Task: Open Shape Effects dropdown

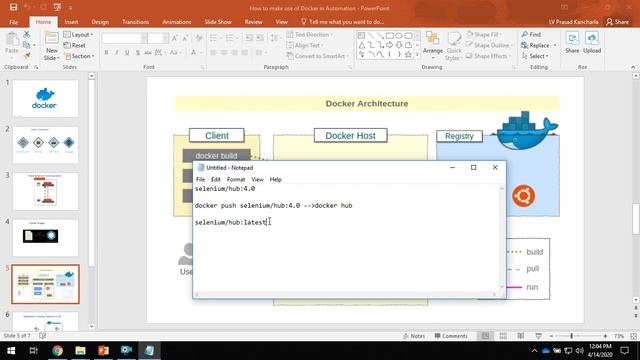Action: click(489, 56)
